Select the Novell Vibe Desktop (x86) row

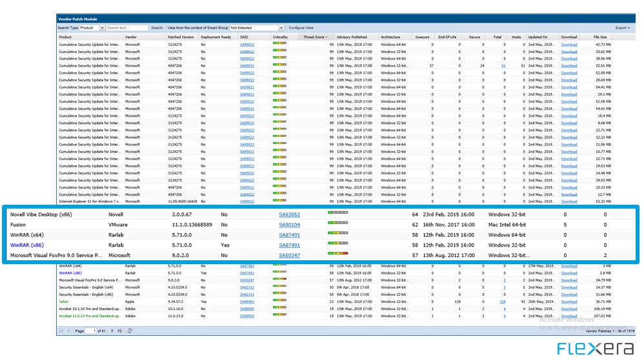click(x=321, y=214)
